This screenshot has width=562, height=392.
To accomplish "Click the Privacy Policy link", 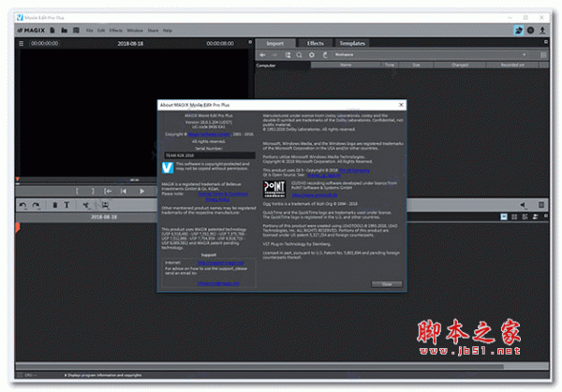I will tap(217, 199).
